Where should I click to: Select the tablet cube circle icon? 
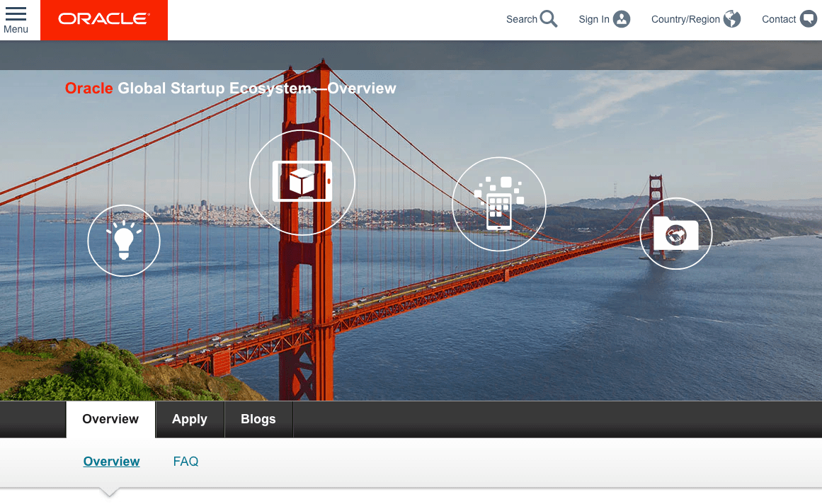[x=302, y=183]
